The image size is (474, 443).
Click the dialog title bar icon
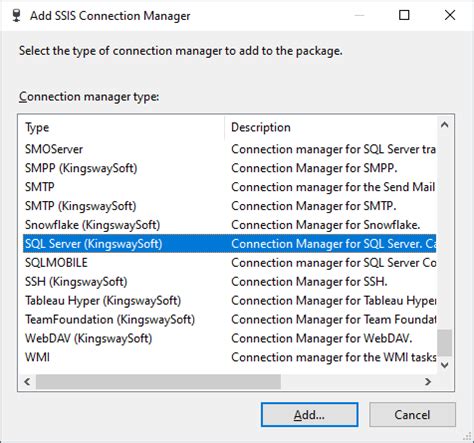tap(16, 15)
